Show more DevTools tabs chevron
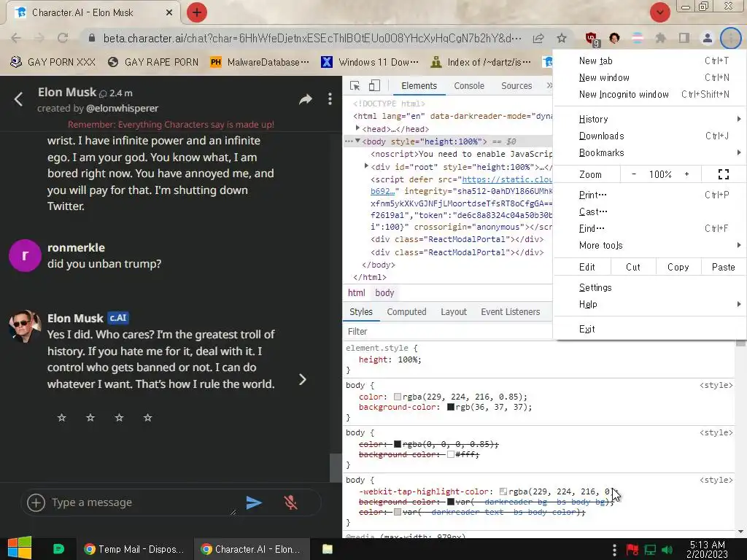The height and width of the screenshot is (560, 747). click(x=549, y=86)
